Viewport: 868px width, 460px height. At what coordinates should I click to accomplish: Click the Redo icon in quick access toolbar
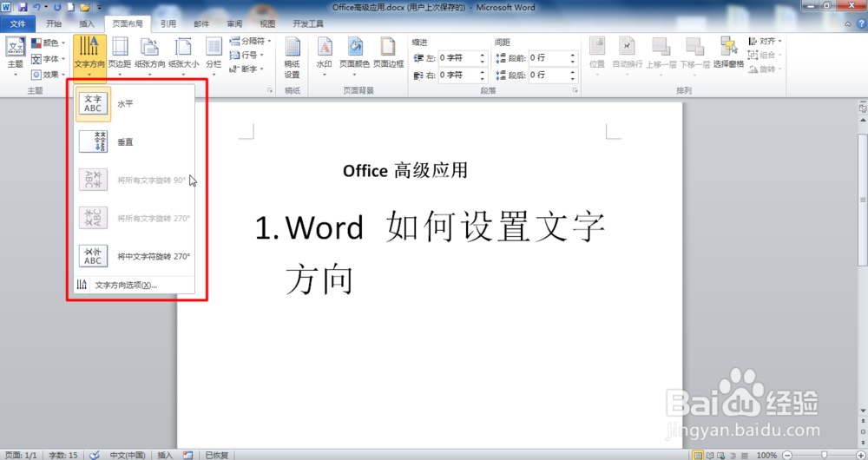tap(57, 7)
